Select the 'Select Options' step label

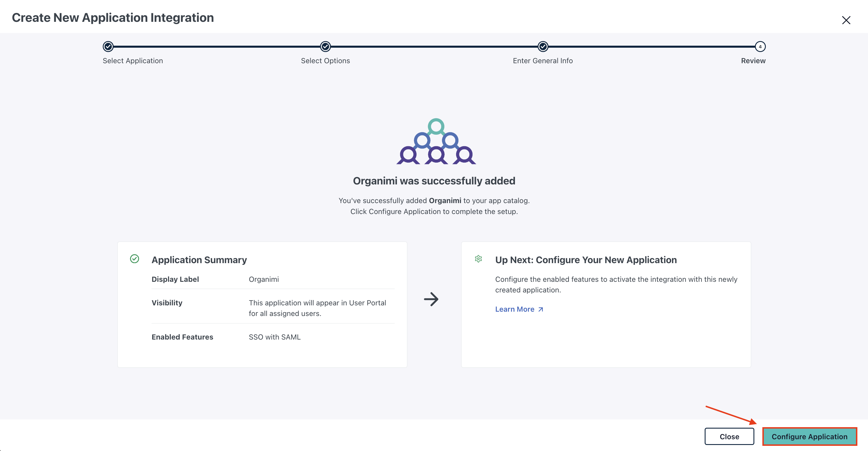[325, 61]
